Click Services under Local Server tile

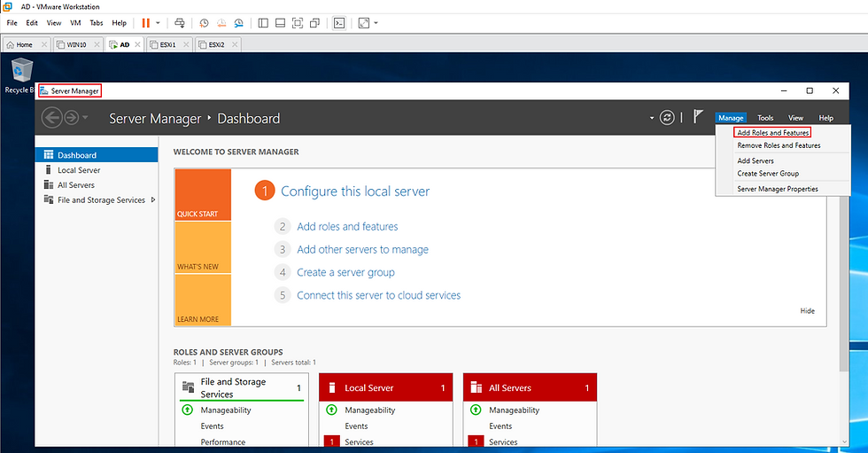pos(359,442)
